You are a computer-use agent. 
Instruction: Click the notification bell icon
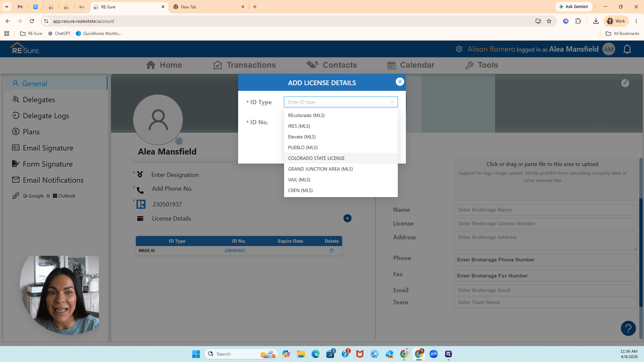coord(627,49)
